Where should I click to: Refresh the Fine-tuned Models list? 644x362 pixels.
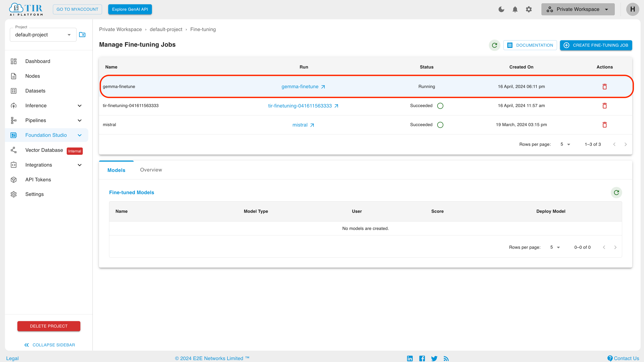pyautogui.click(x=616, y=192)
